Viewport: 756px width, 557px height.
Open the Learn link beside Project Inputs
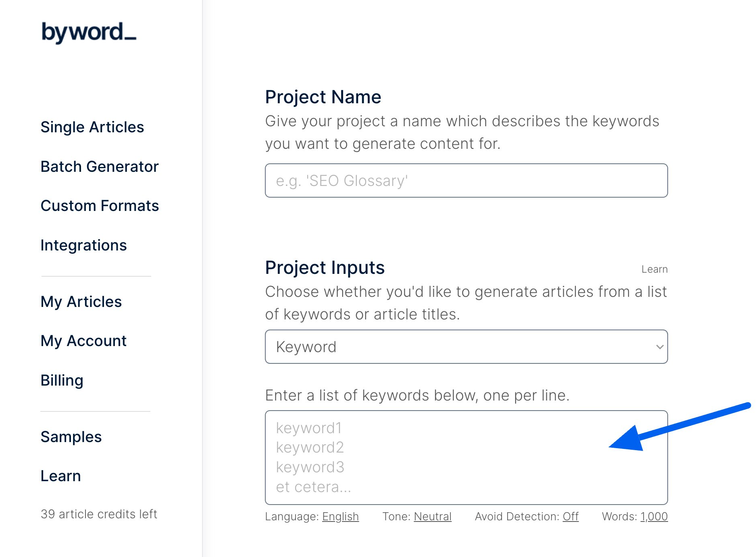click(x=654, y=269)
